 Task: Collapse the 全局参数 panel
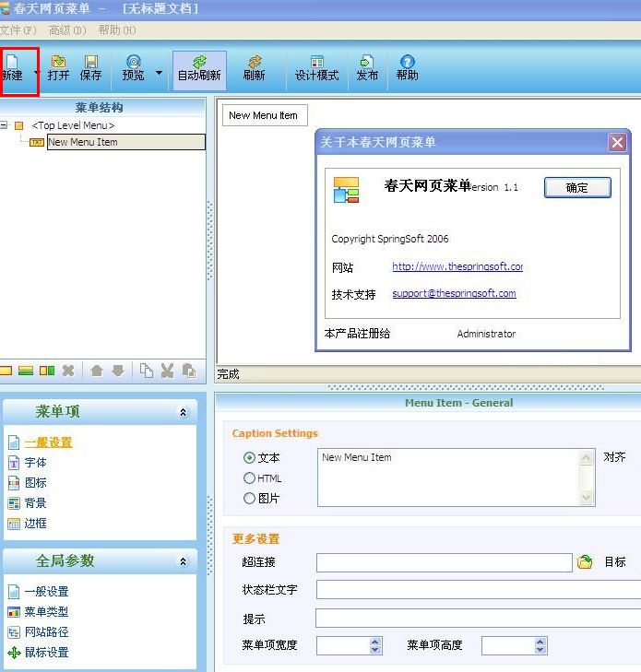tap(184, 561)
